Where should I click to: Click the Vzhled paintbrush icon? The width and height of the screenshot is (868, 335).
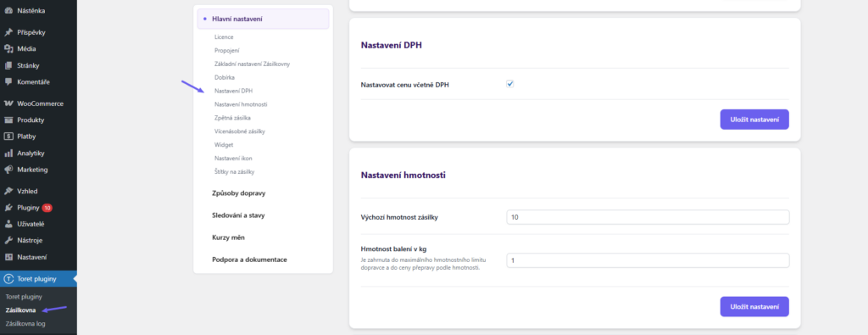8,191
